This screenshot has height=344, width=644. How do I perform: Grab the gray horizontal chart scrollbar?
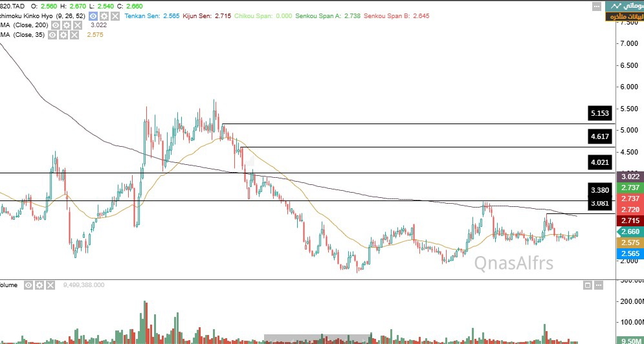(318, 339)
